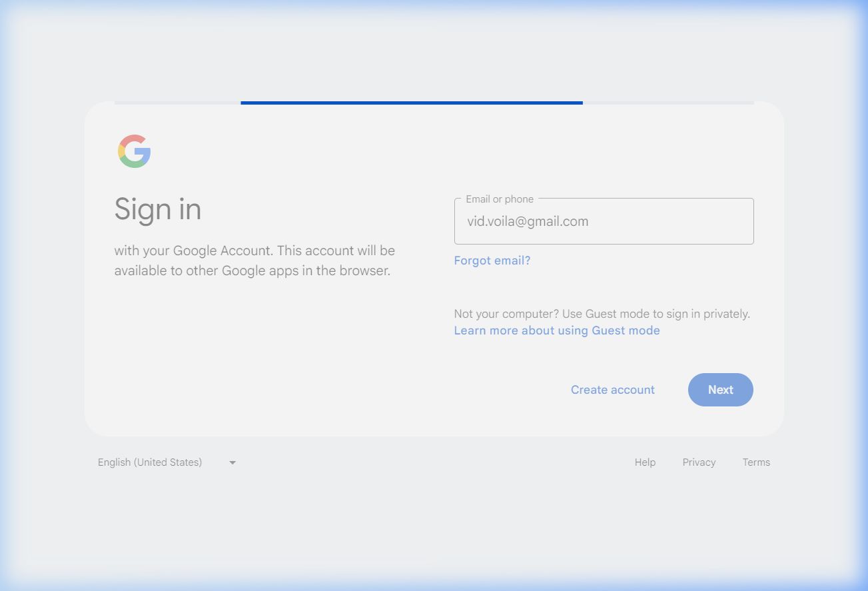Click the Google logo
868x591 pixels.
click(x=135, y=151)
